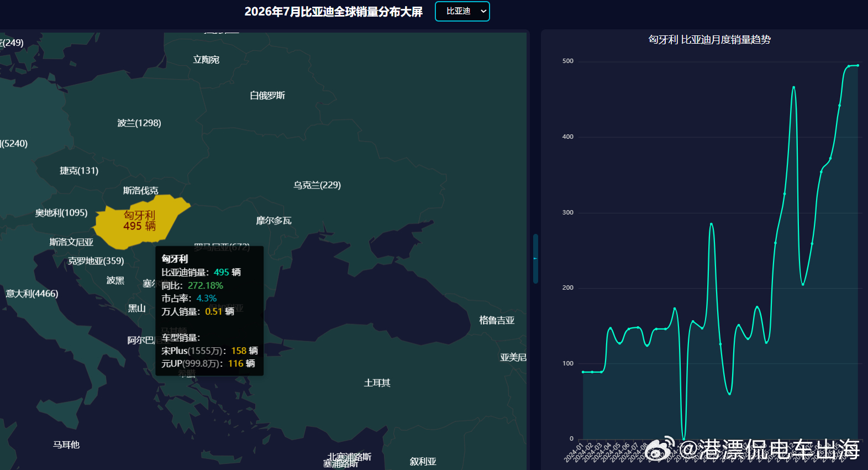868x470 pixels.
Task: Click the 宋Plus(1555万): 158 辆 row
Action: pos(210,351)
